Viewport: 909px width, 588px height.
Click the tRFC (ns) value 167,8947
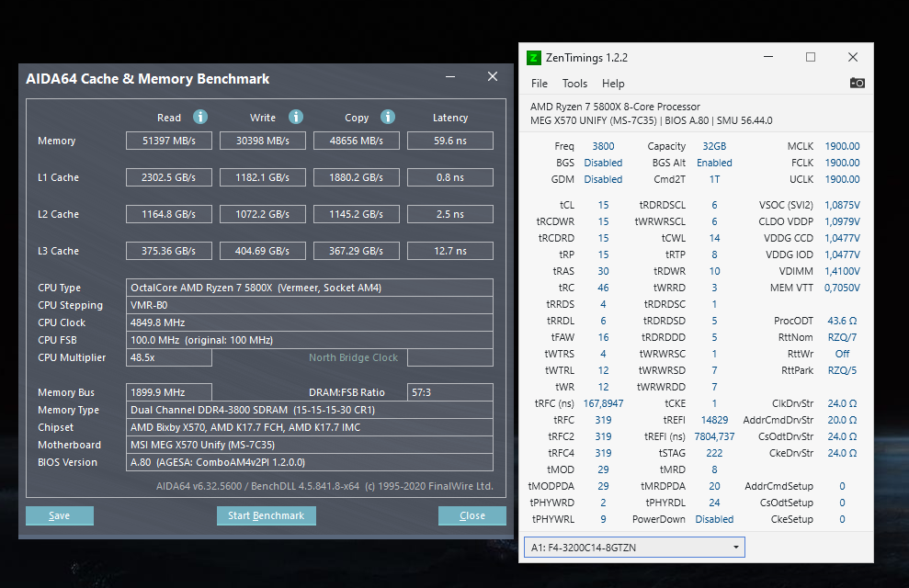tap(603, 403)
